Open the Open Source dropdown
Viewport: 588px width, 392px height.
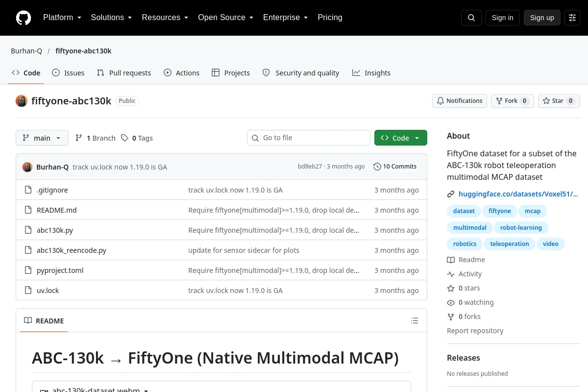click(225, 18)
